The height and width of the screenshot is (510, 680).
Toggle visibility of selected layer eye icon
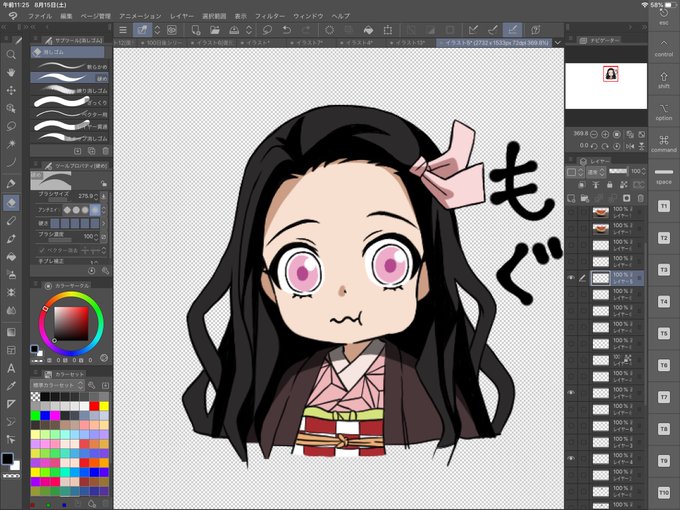(571, 278)
